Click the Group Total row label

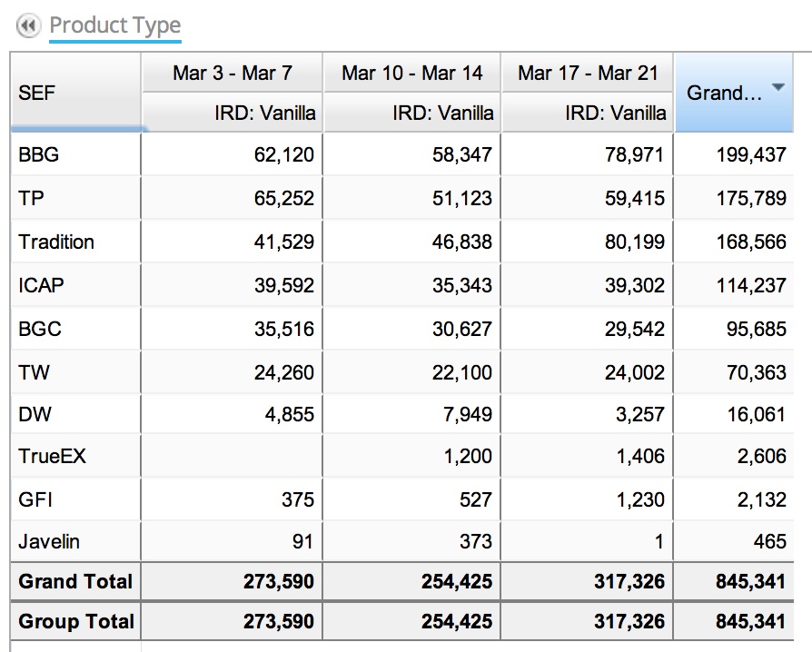[76, 621]
